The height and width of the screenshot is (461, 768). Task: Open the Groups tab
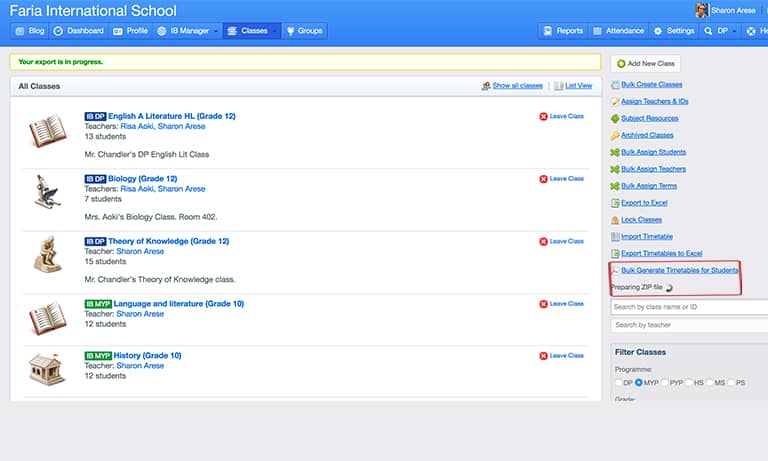[x=304, y=31]
